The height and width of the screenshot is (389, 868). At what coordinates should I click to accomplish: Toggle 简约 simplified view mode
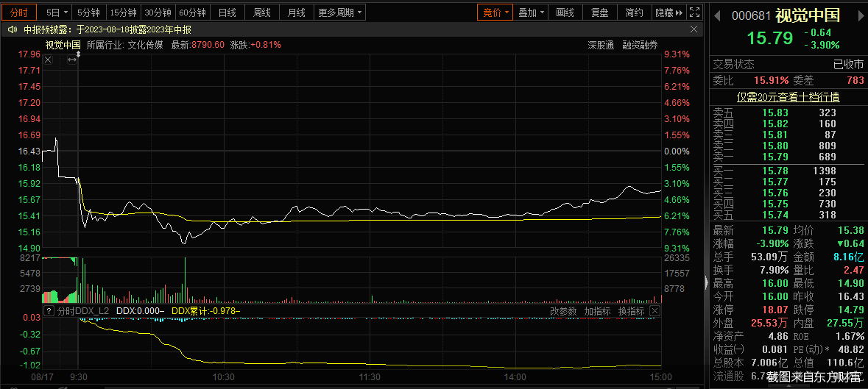tap(634, 13)
